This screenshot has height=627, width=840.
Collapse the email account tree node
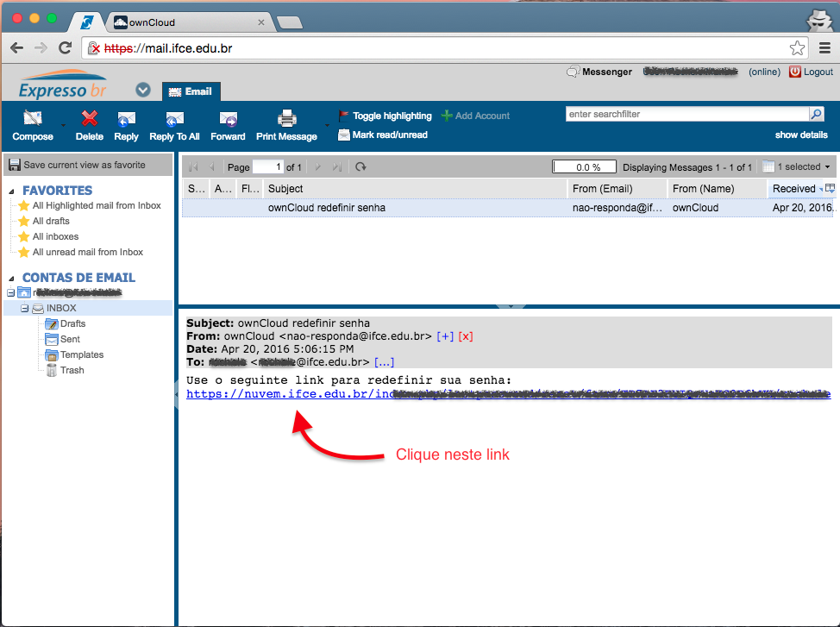coord(10,293)
